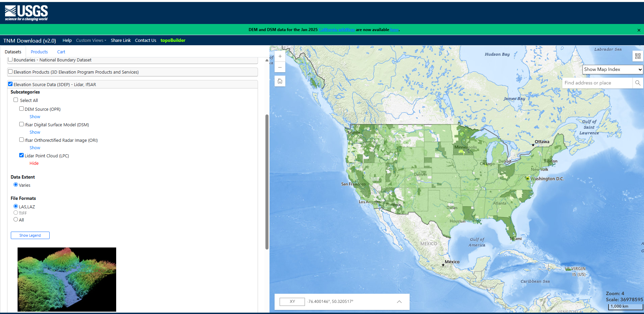Dismiss the green announcement banner
Screen dimensions: 644x314
coord(639,30)
